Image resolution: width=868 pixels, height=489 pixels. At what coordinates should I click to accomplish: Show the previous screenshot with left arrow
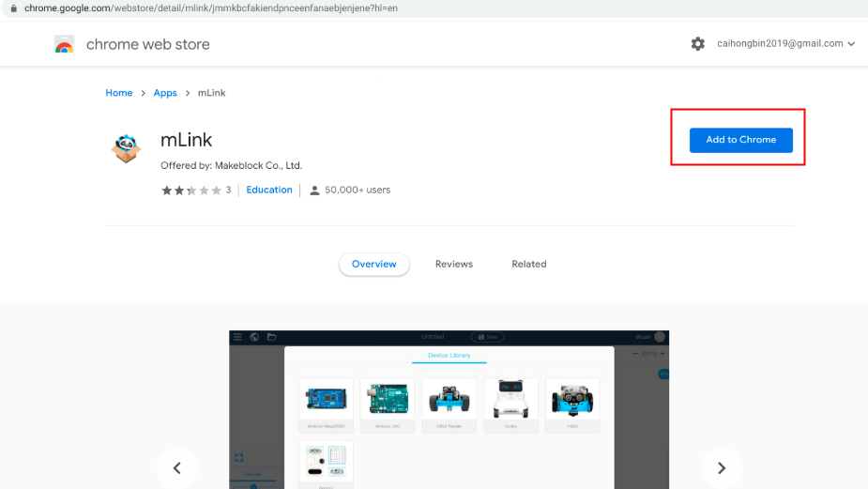click(x=176, y=467)
